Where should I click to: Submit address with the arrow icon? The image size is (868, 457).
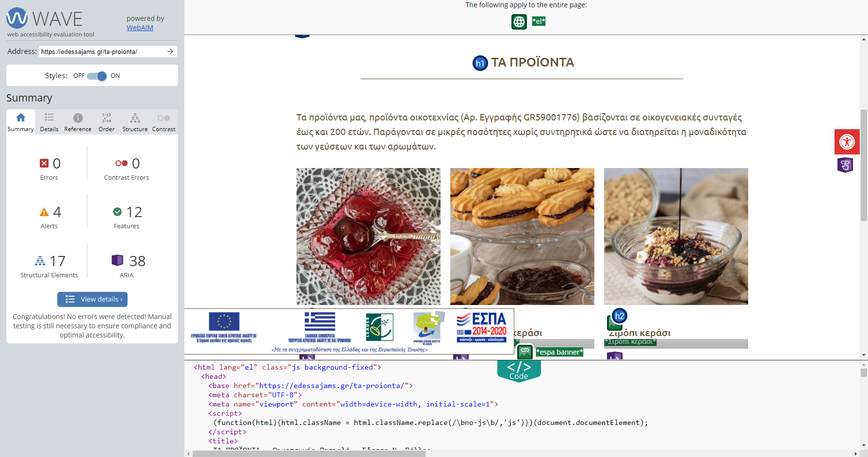(170, 51)
